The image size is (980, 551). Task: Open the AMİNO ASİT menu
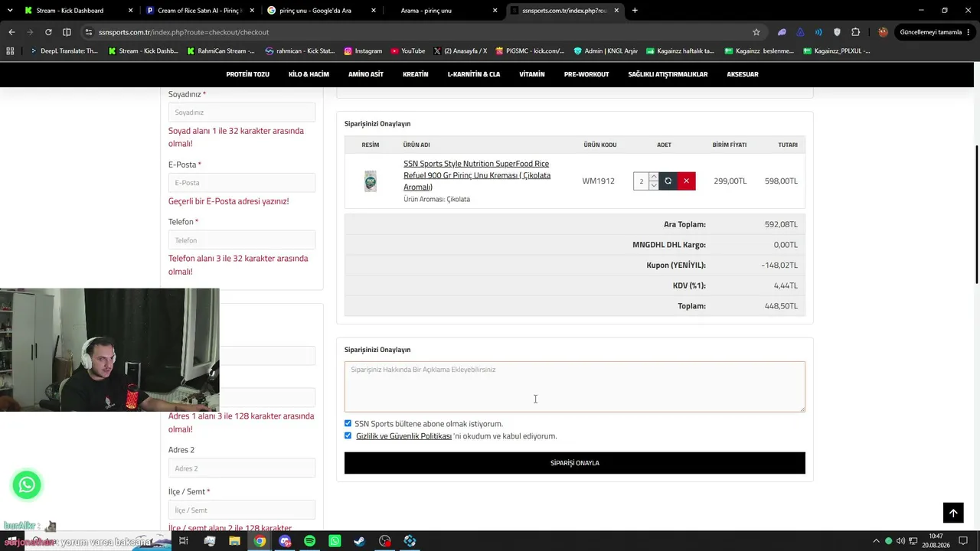(366, 74)
